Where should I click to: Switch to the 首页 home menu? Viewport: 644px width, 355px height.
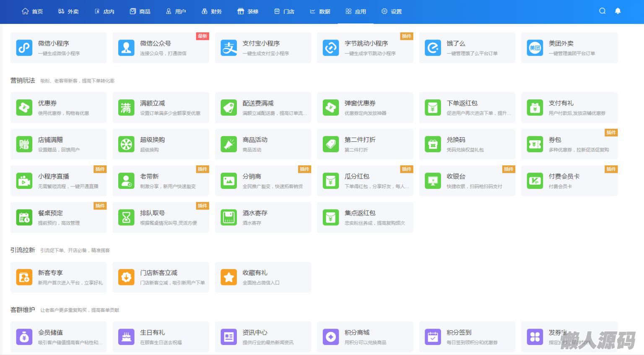click(x=32, y=11)
